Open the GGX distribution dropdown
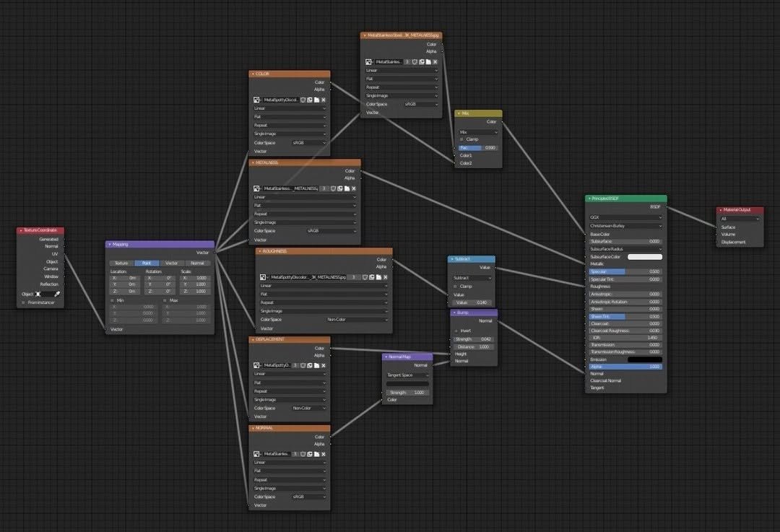 [x=625, y=217]
